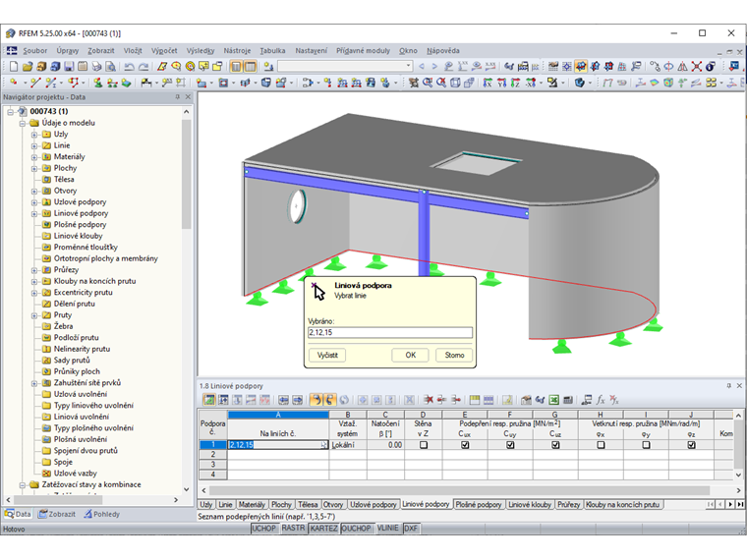Expand the Linie tree node
Screen dimensions: 747x560
click(34, 145)
